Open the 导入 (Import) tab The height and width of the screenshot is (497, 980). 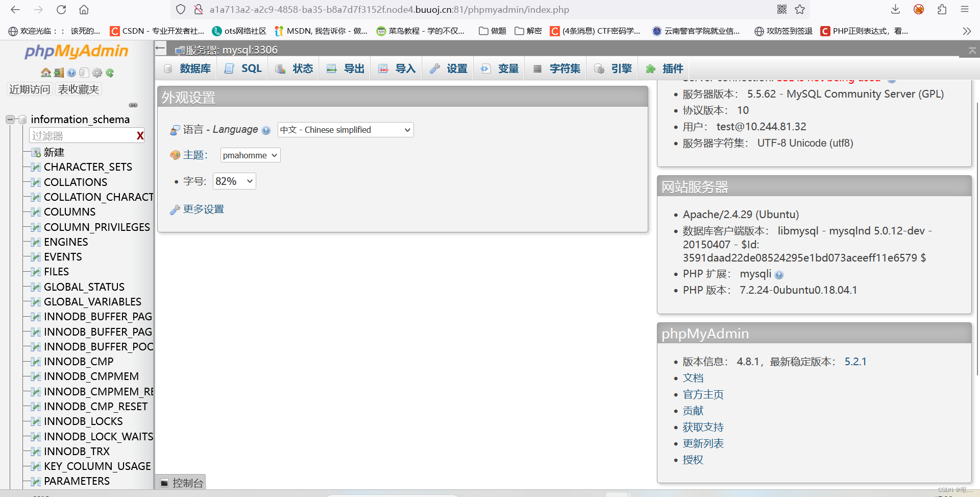(x=397, y=68)
